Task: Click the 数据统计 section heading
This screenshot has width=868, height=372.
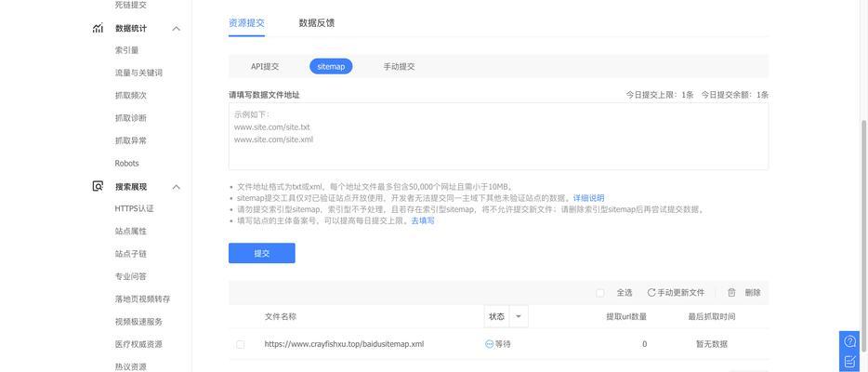Action: click(x=131, y=28)
